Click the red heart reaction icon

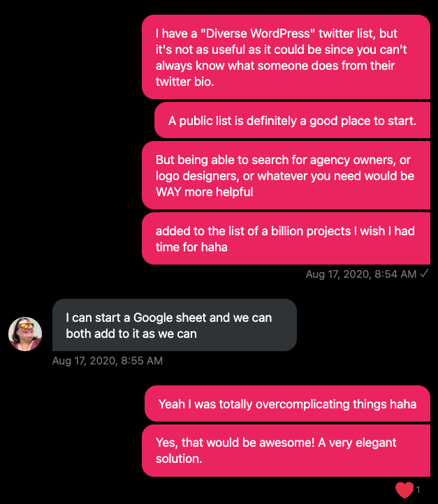[x=404, y=490]
